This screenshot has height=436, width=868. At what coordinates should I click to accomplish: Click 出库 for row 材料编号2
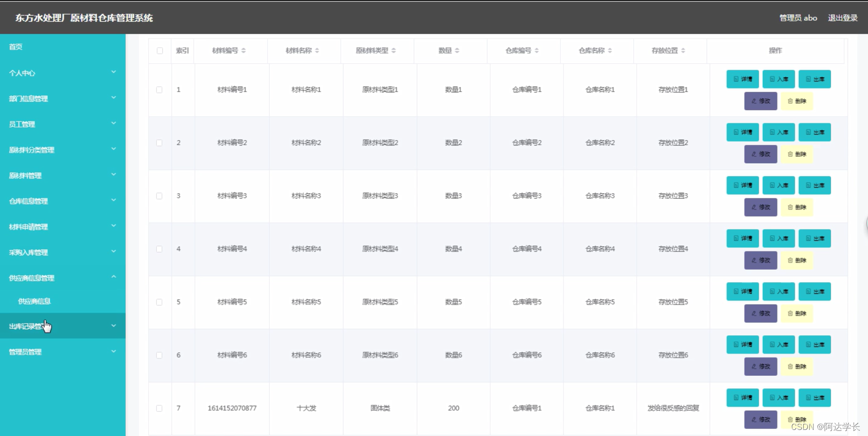click(x=815, y=132)
